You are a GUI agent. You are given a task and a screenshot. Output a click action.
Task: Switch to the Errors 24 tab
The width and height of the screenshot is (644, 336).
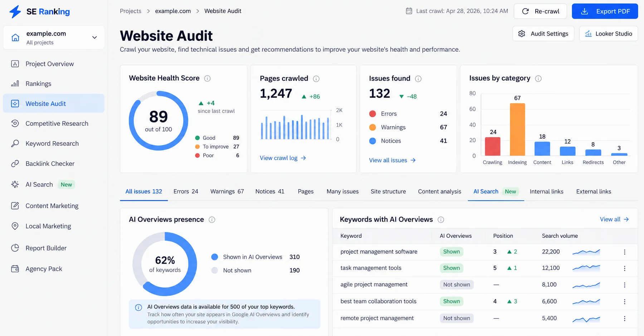coord(186,192)
